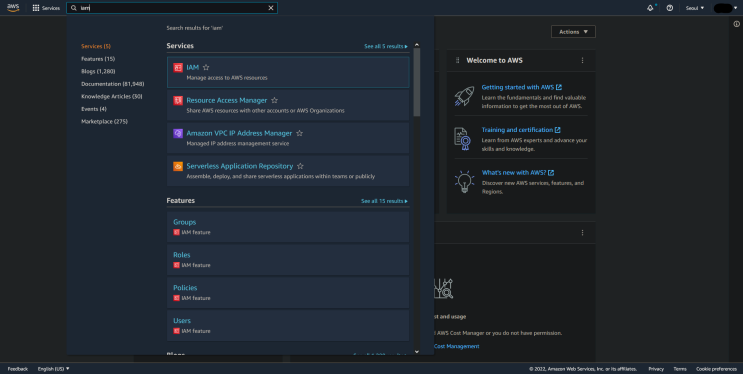The height and width of the screenshot is (374, 743).
Task: Click the lightbulb What's new icon
Action: click(464, 182)
